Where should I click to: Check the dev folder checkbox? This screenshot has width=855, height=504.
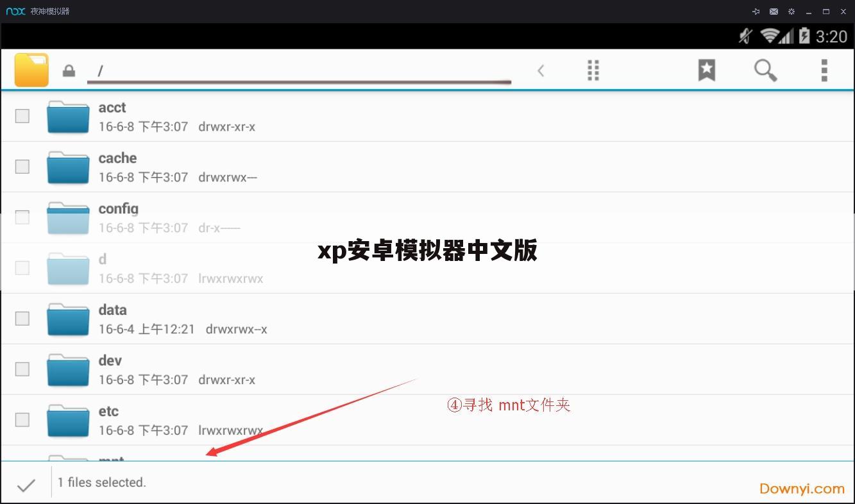(22, 369)
